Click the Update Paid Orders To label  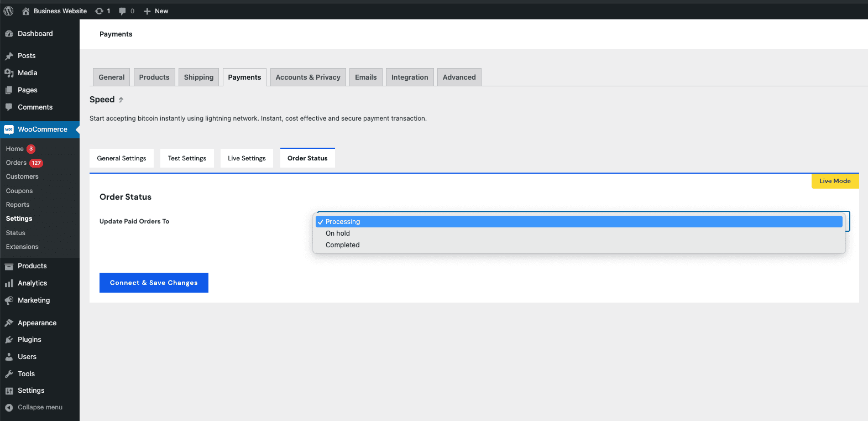(134, 221)
